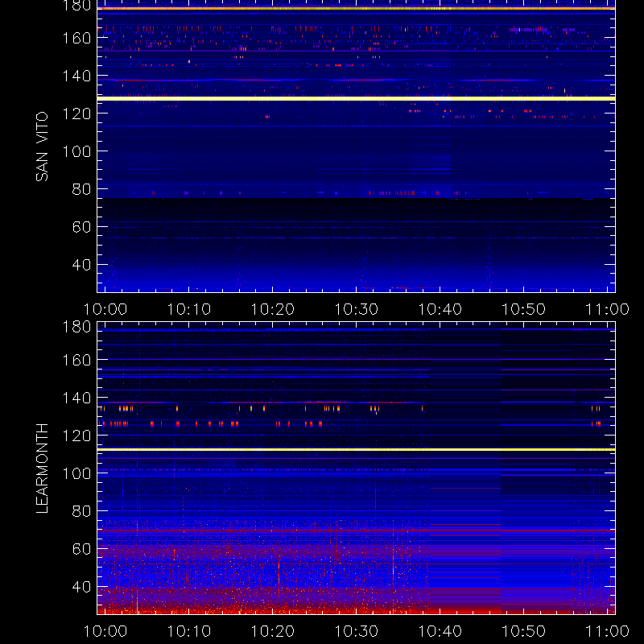Screen dimensions: 644x644
Task: Click the 10:40 time label under Learmonth plot
Action: 440,631
